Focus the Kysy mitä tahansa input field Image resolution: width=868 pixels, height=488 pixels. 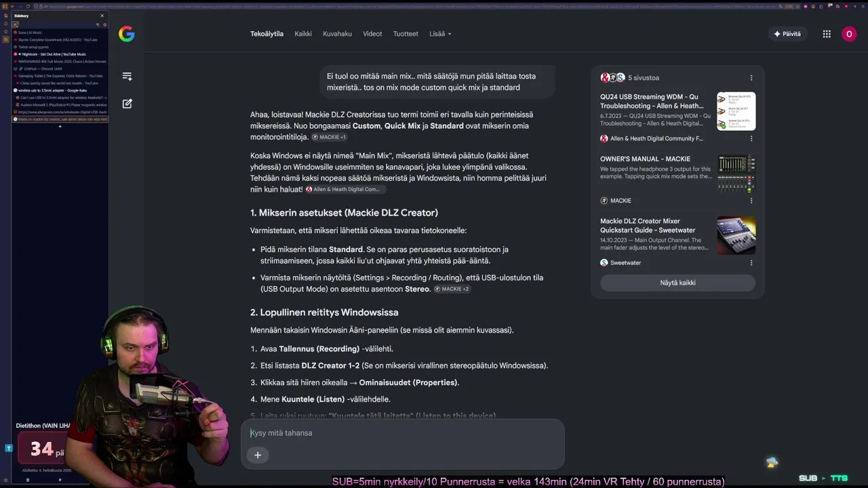(403, 433)
